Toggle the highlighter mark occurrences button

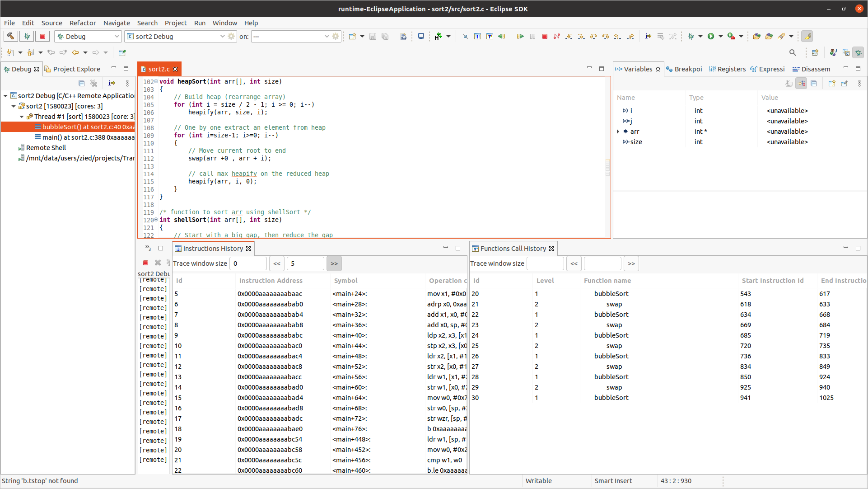click(x=807, y=36)
